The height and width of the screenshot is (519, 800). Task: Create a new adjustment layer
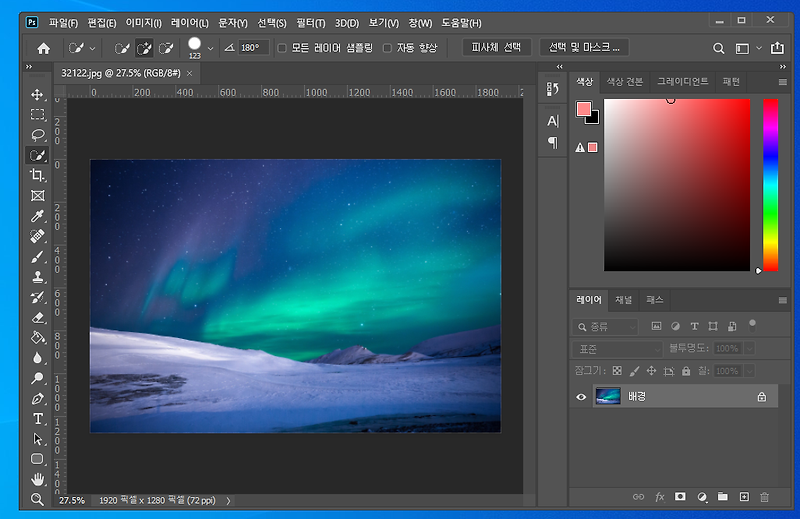point(702,497)
